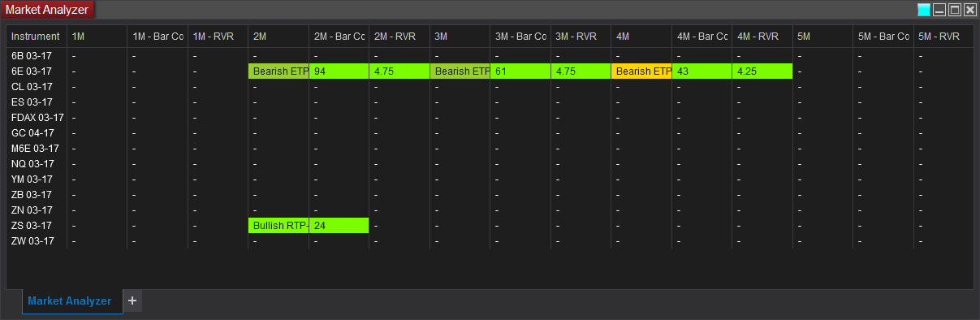Viewport: 980px width, 320px height.
Task: Select the 6E 03-17 instrument row
Action: click(x=490, y=71)
